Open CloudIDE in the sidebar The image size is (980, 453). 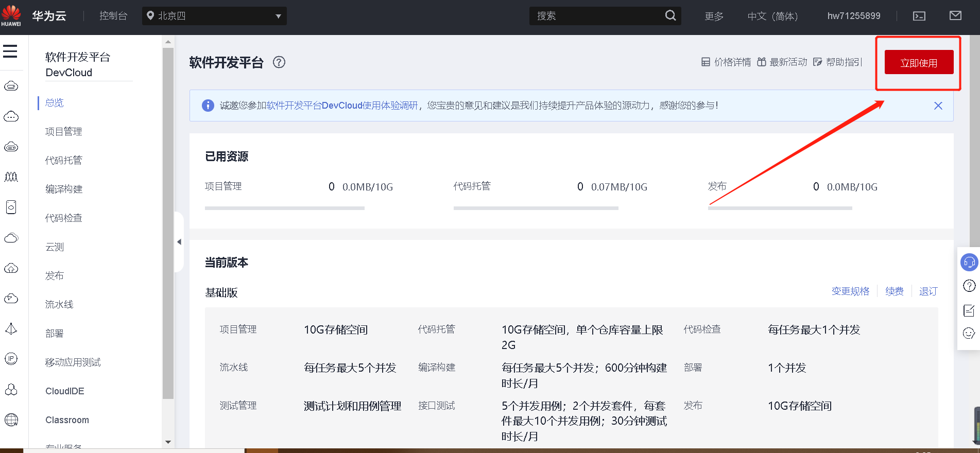pyautogui.click(x=65, y=391)
